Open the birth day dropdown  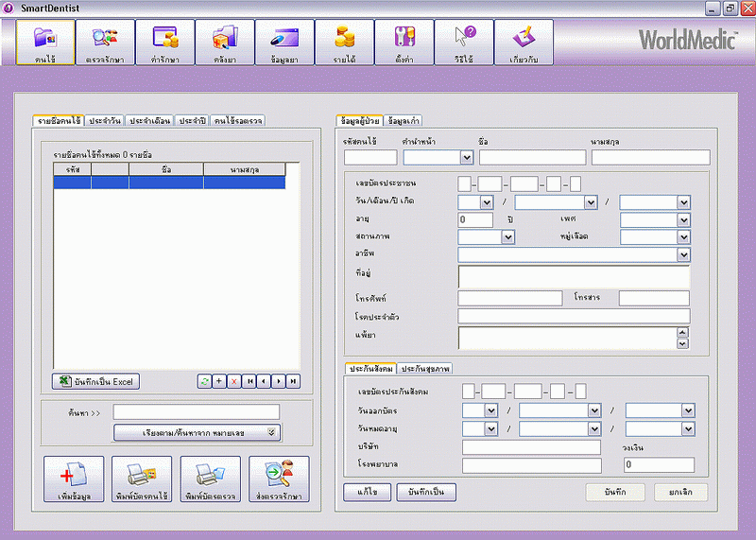tap(487, 202)
